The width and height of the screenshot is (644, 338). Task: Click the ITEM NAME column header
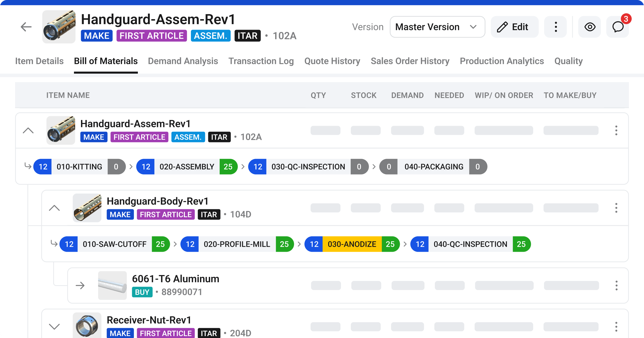pos(68,95)
